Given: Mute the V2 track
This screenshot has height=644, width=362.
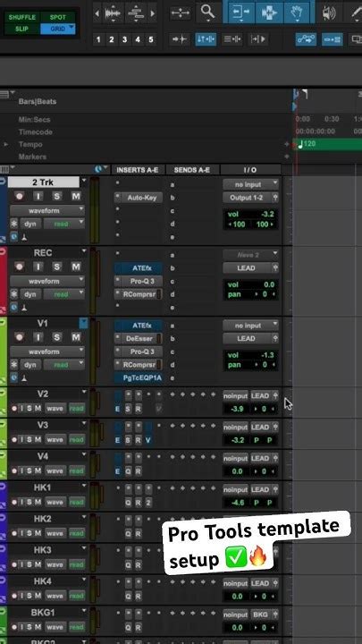Looking at the screenshot, I should [x=38, y=408].
